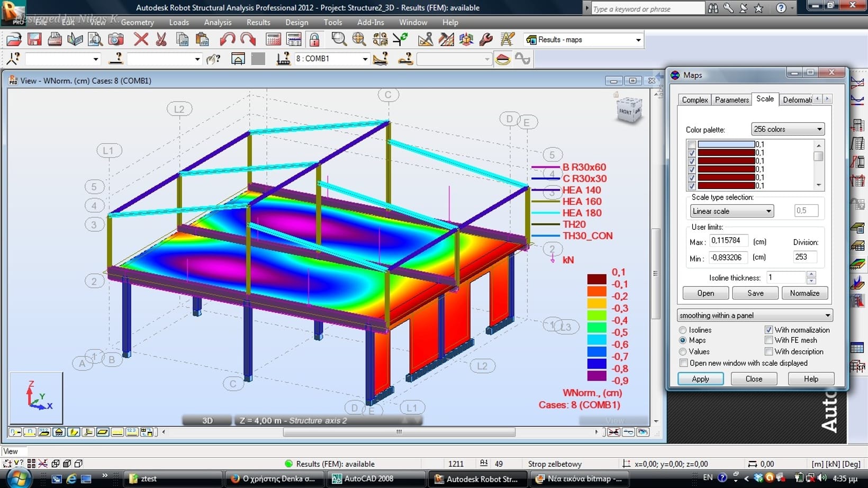Enable the With FE mesh checkbox
Screen dimensions: 868x488
pyautogui.click(x=768, y=340)
